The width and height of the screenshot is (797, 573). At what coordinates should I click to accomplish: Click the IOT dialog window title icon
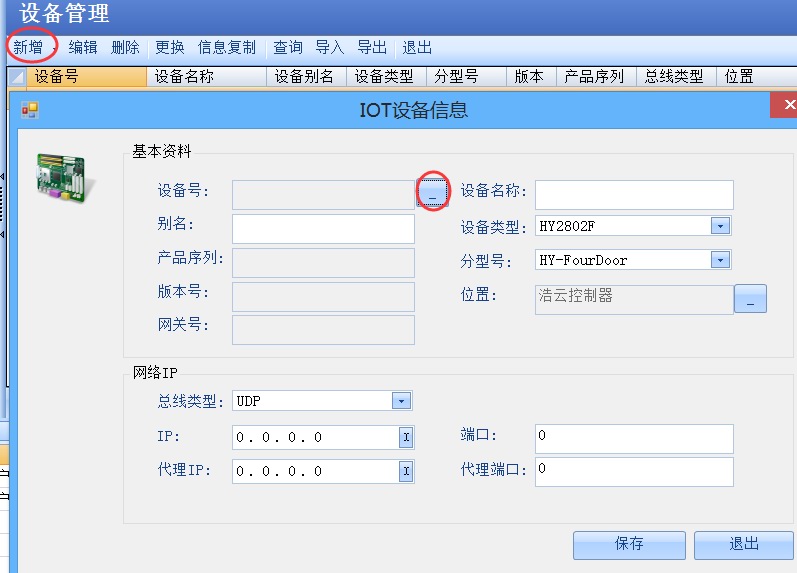click(29, 110)
